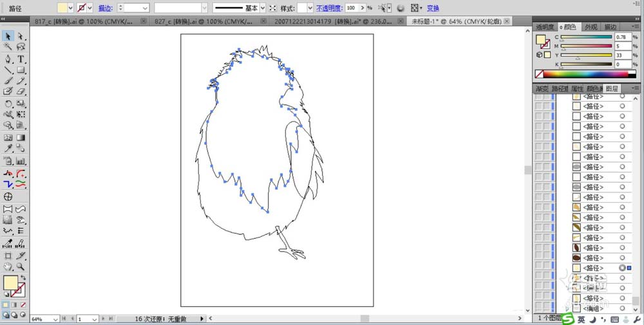This screenshot has height=325, width=644.
Task: Open the zoom level 64% dropdown
Action: (x=55, y=319)
